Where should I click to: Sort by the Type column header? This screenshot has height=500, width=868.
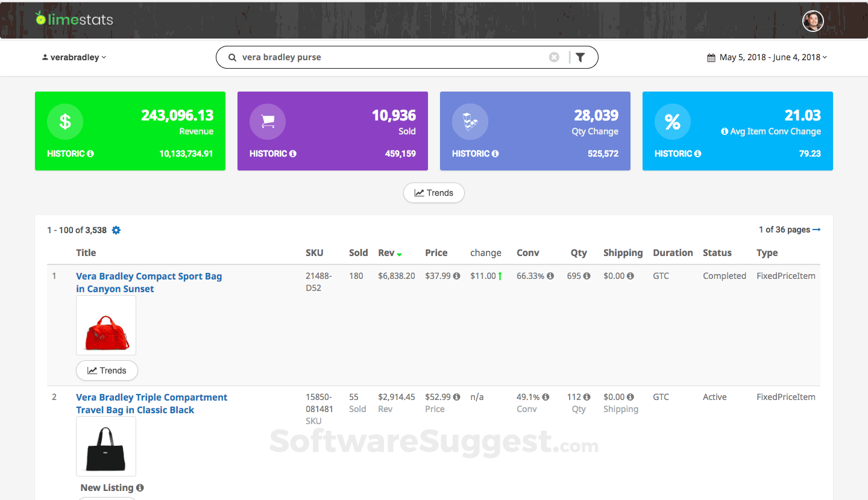[767, 253]
